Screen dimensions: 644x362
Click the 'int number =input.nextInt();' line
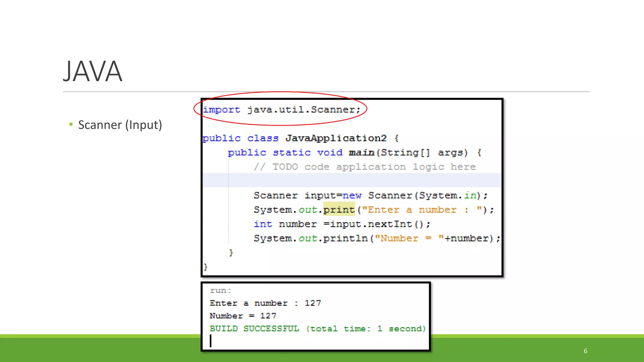342,224
